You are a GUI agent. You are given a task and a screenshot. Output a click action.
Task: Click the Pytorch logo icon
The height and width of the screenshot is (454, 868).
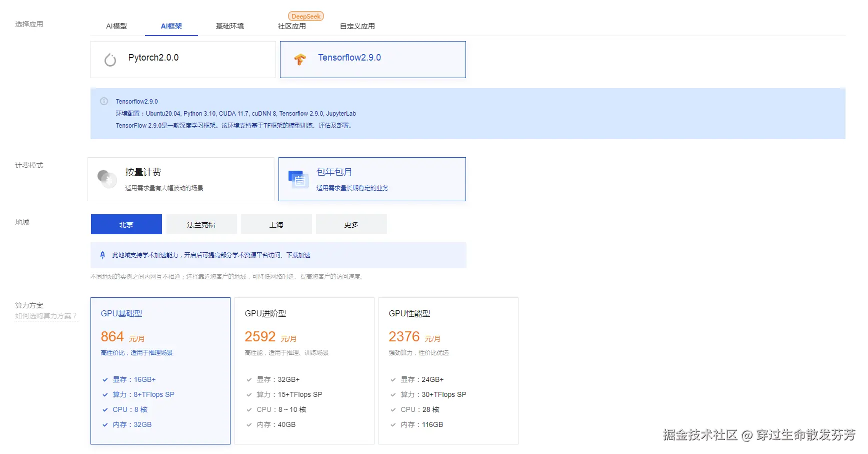point(110,59)
